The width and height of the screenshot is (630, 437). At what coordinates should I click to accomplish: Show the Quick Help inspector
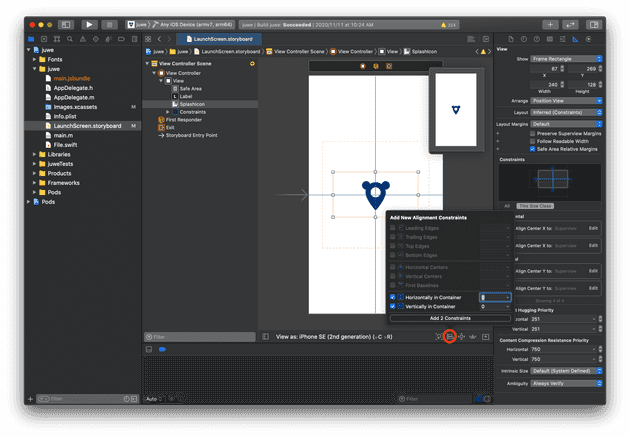pyautogui.click(x=536, y=39)
